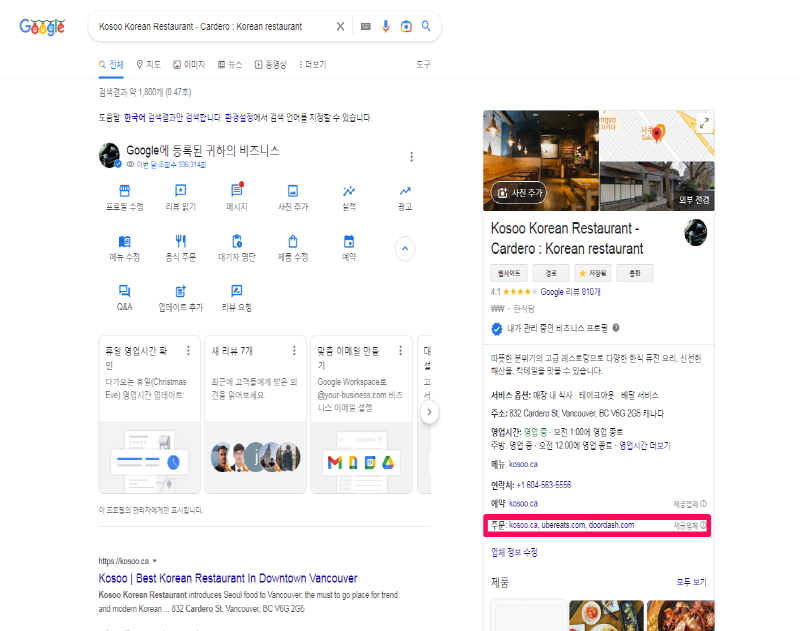Click the 웹사이트 button in business panel
Viewport: 800px width, 631px height.
508,273
